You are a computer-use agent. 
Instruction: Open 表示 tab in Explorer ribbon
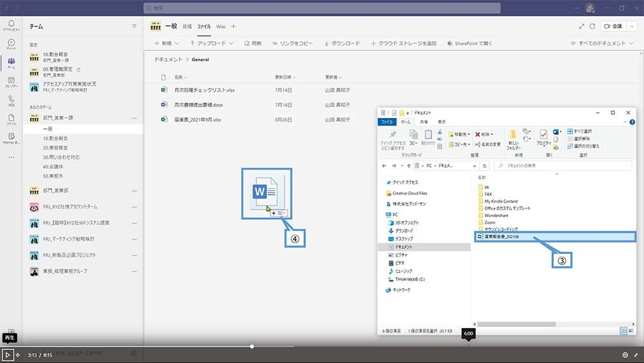[x=442, y=122]
